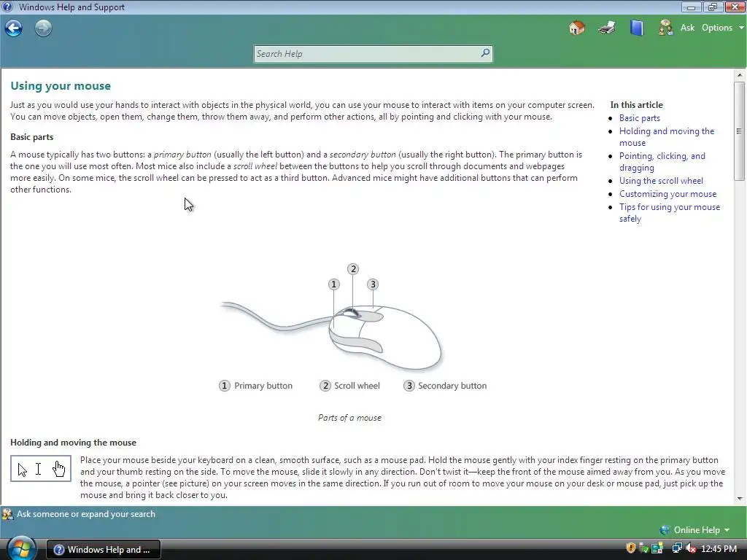
Task: Follow Customizing your mouse link
Action: pos(667,194)
